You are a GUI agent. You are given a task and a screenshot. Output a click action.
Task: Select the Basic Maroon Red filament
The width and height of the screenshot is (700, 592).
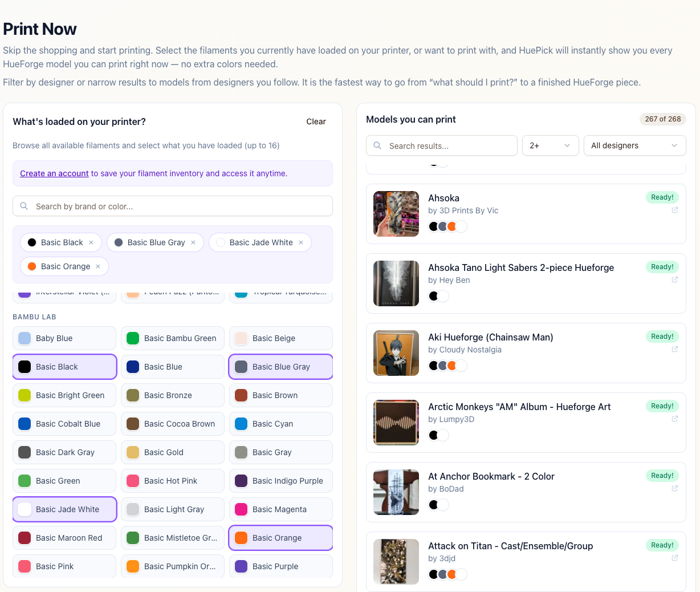pos(64,538)
